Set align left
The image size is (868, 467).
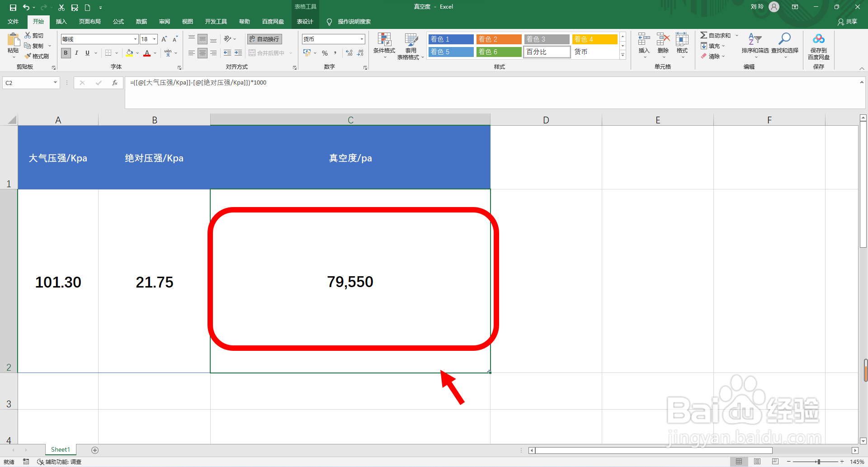[x=192, y=53]
